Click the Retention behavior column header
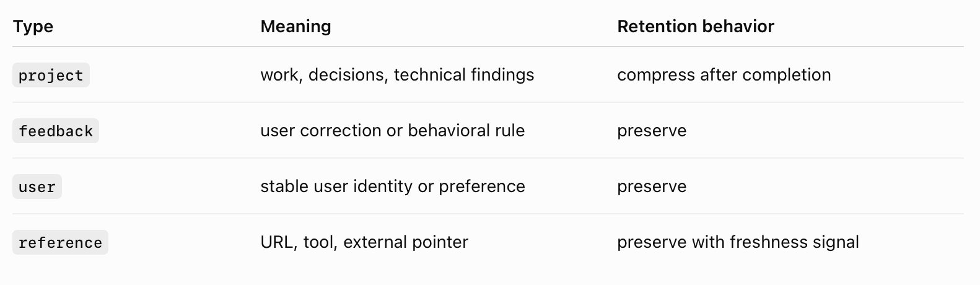This screenshot has height=285, width=980. pos(696,27)
